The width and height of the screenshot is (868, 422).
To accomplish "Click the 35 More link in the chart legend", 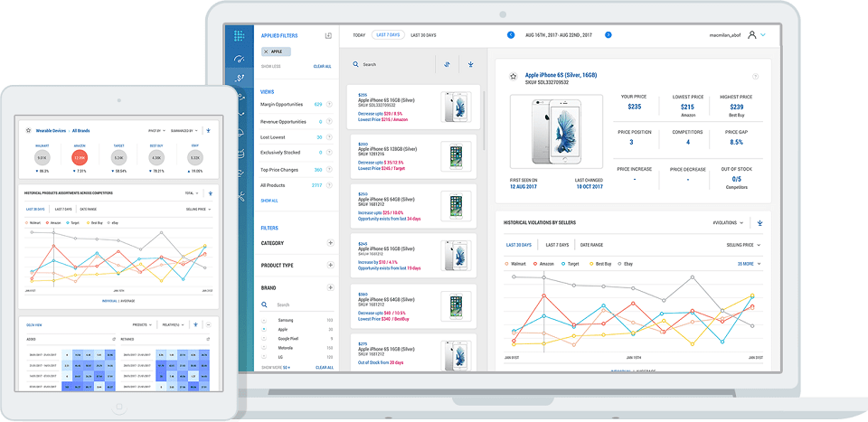I will (749, 264).
